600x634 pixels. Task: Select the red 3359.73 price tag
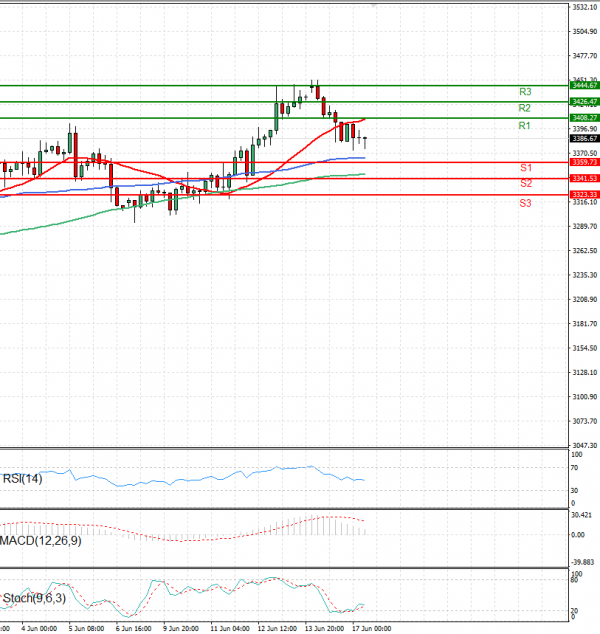(585, 162)
